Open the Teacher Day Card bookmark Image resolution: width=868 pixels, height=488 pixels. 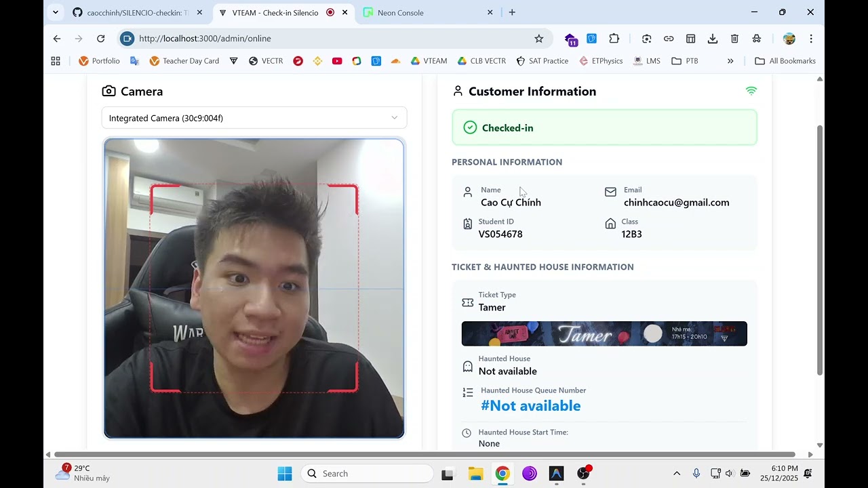point(184,61)
